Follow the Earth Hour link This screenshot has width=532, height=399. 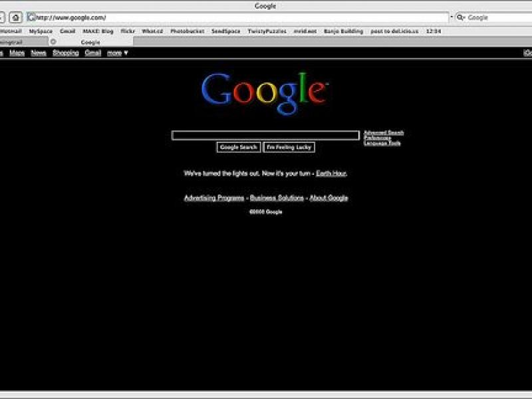(331, 174)
